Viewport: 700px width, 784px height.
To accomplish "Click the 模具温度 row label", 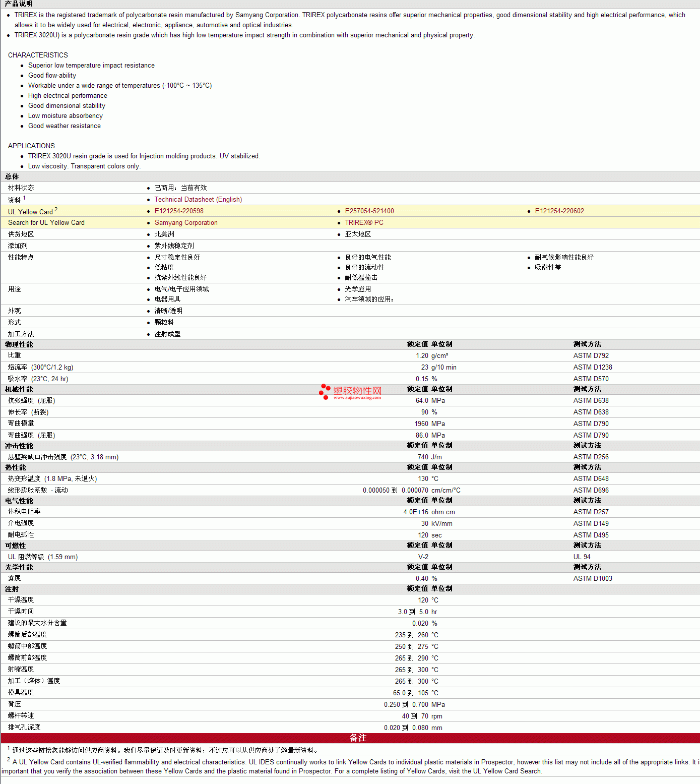I will (21, 693).
